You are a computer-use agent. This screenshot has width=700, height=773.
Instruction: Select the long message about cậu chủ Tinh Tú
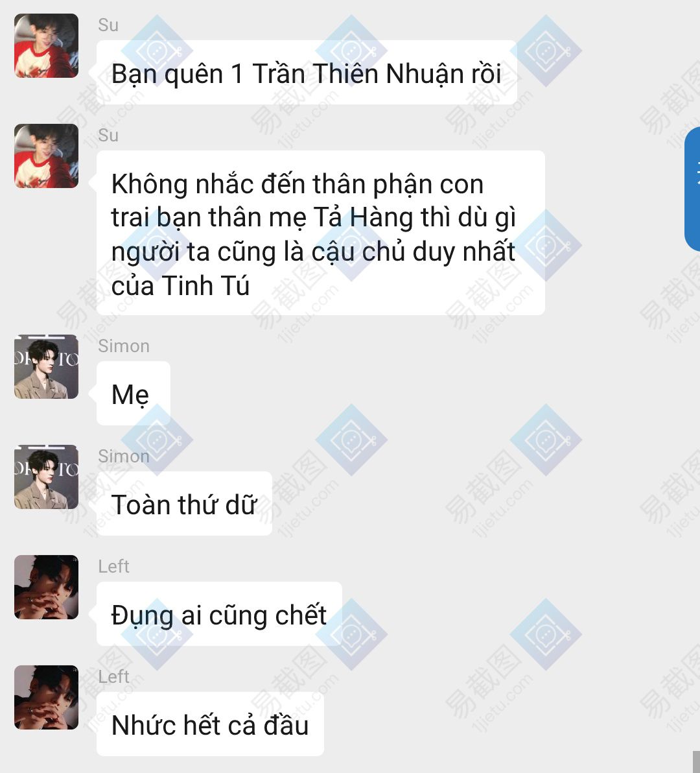pyautogui.click(x=321, y=233)
